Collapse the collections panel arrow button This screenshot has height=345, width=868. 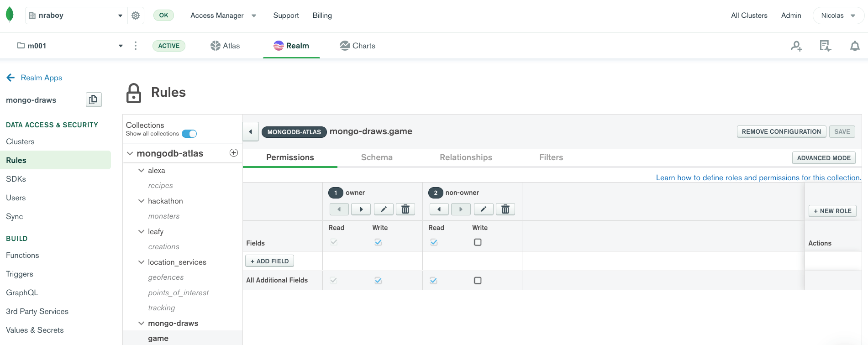tap(251, 132)
